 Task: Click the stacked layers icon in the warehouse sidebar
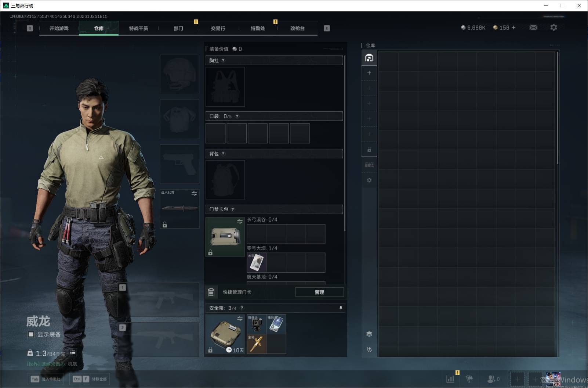369,334
